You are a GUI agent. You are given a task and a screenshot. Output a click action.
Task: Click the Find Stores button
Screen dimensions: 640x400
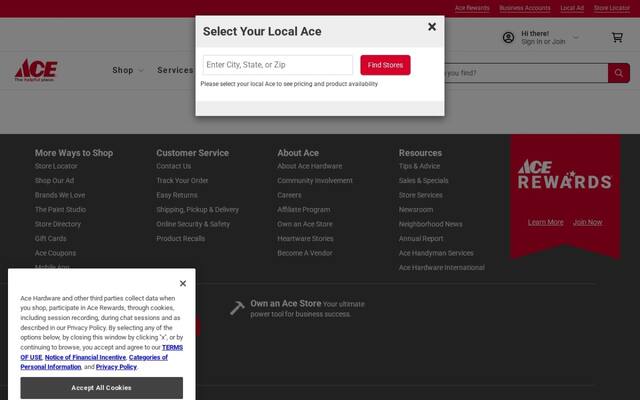[x=385, y=65]
